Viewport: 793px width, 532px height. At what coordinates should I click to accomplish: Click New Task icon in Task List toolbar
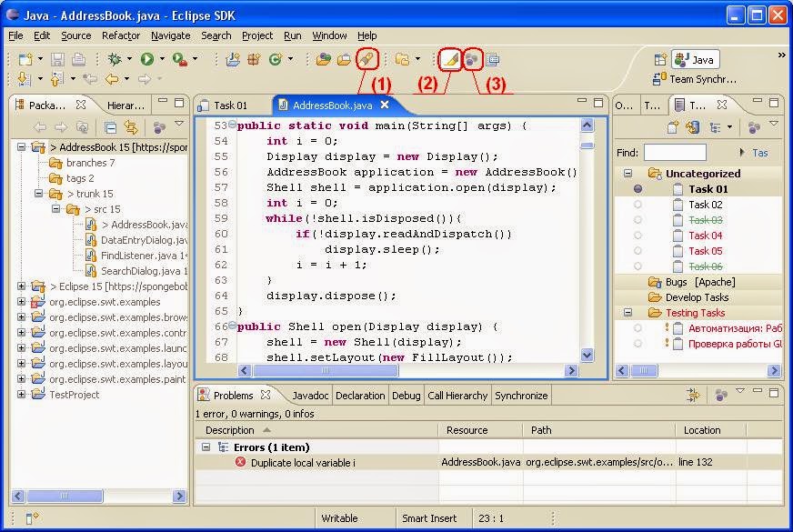[673, 127]
